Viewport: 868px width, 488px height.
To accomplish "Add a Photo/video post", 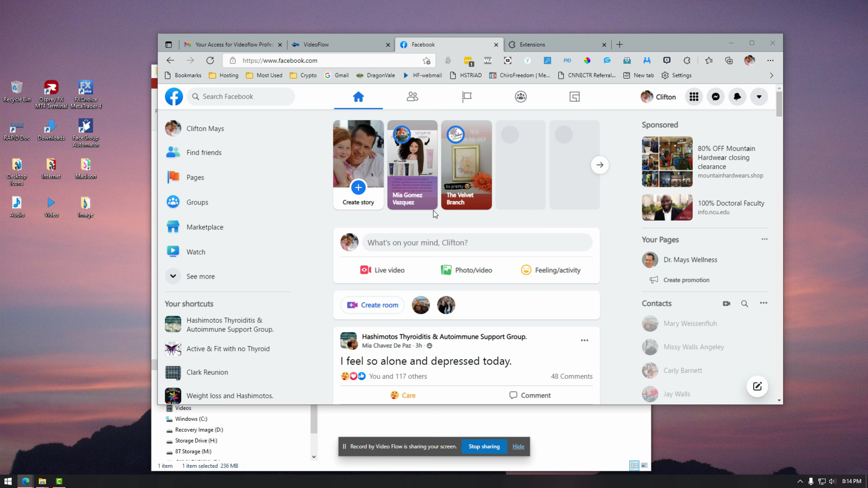I will click(x=466, y=270).
